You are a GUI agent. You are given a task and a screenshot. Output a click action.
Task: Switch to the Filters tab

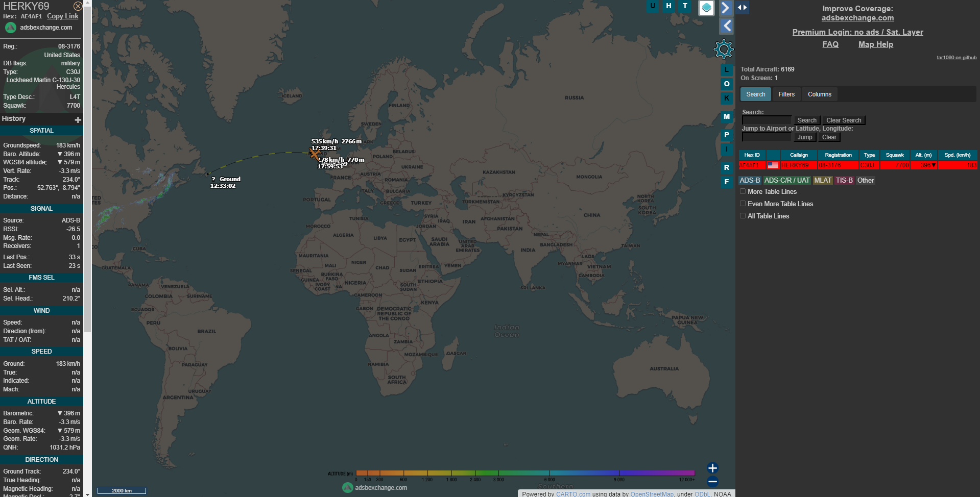coord(786,94)
